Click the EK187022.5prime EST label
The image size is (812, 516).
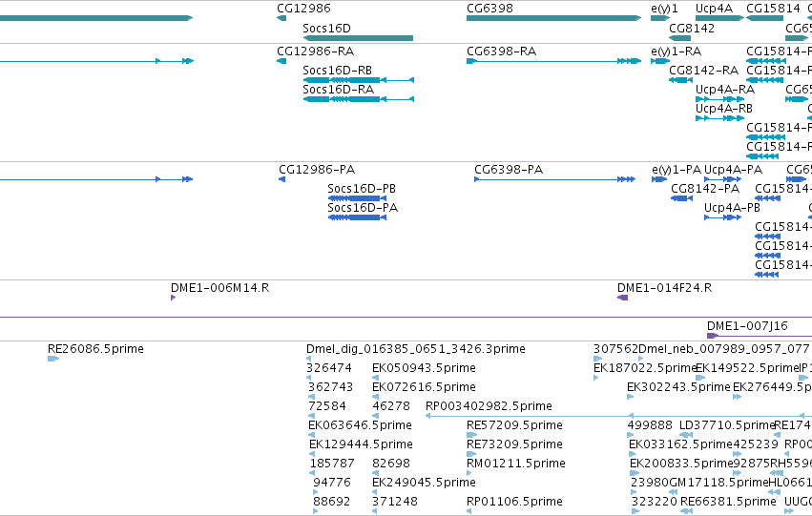645,368
